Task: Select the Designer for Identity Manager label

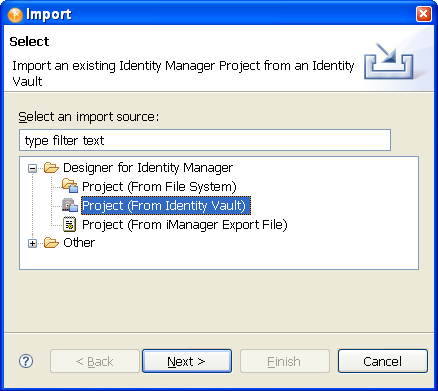Action: tap(148, 167)
